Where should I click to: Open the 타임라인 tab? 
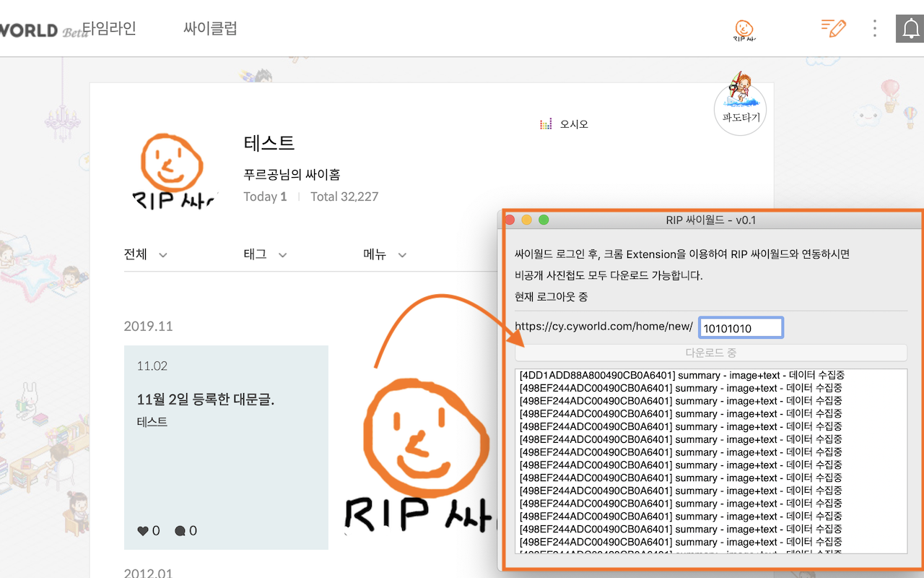(109, 28)
